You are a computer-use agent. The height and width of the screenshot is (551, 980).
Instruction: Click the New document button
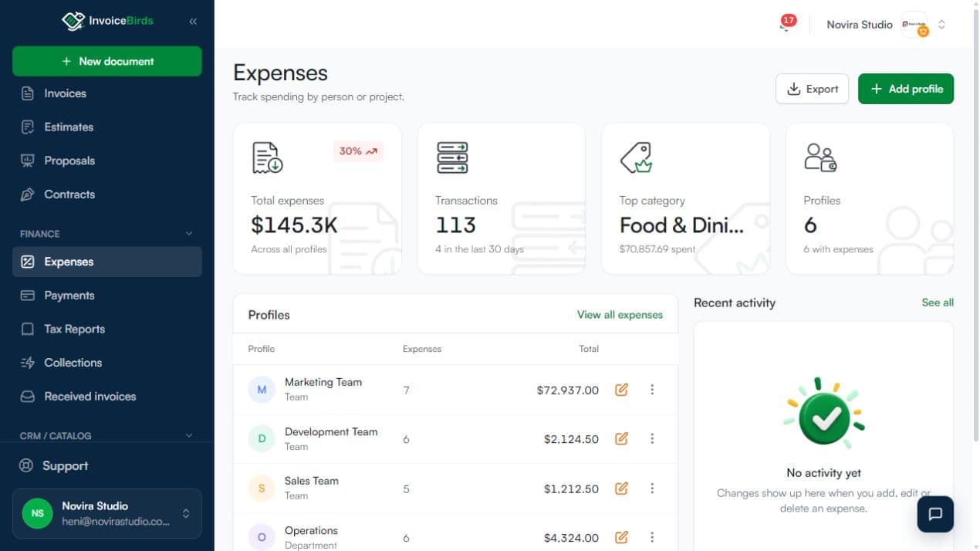tap(107, 61)
